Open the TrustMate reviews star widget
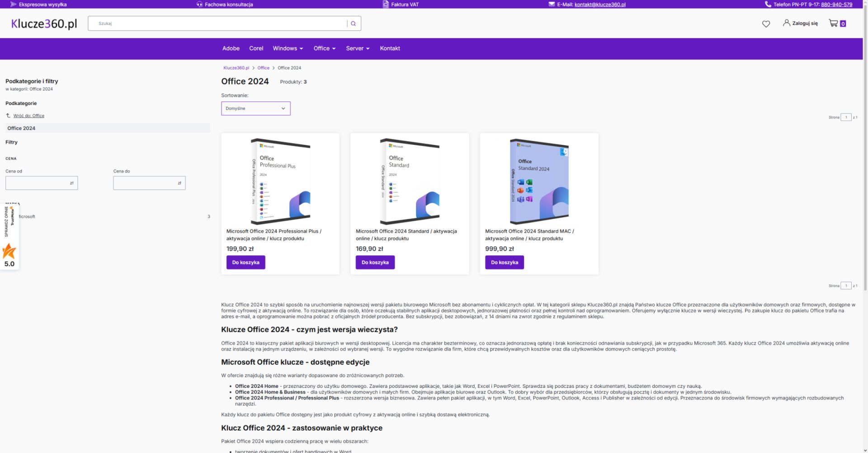Viewport: 868px width, 453px height. [x=9, y=251]
